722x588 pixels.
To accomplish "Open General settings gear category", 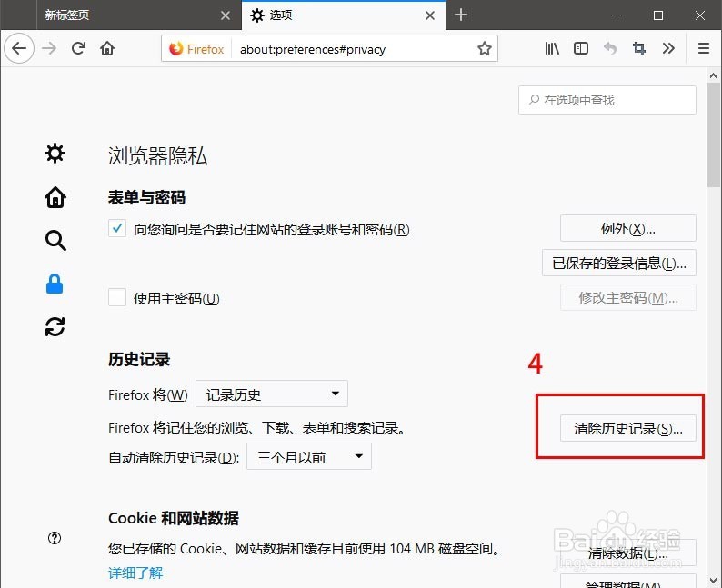I will point(55,153).
